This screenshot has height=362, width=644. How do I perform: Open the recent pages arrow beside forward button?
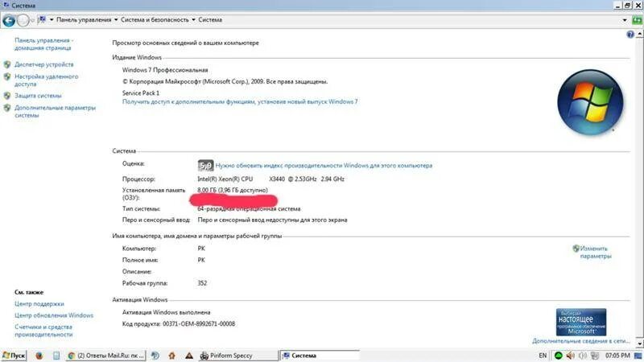point(32,20)
